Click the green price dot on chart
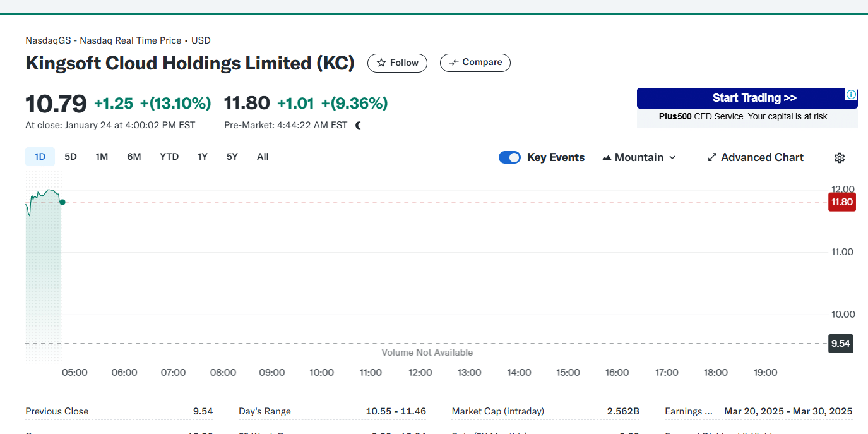The height and width of the screenshot is (434, 868). 62,202
